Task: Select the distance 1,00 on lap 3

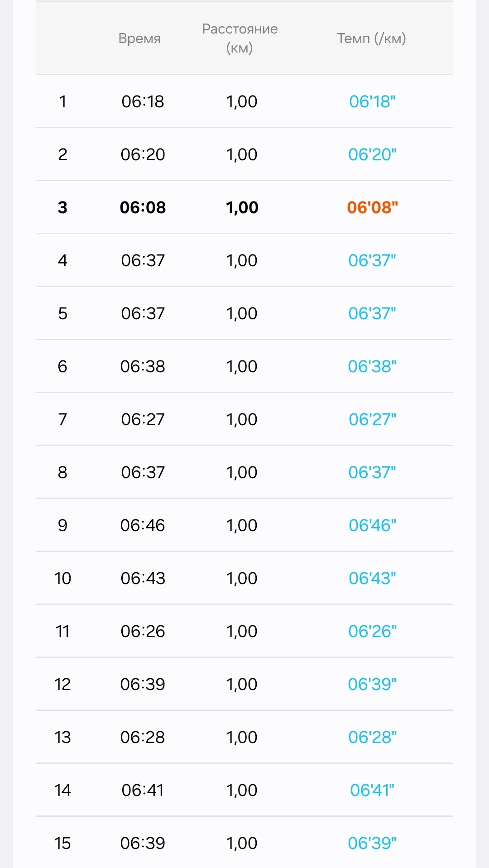Action: tap(242, 207)
